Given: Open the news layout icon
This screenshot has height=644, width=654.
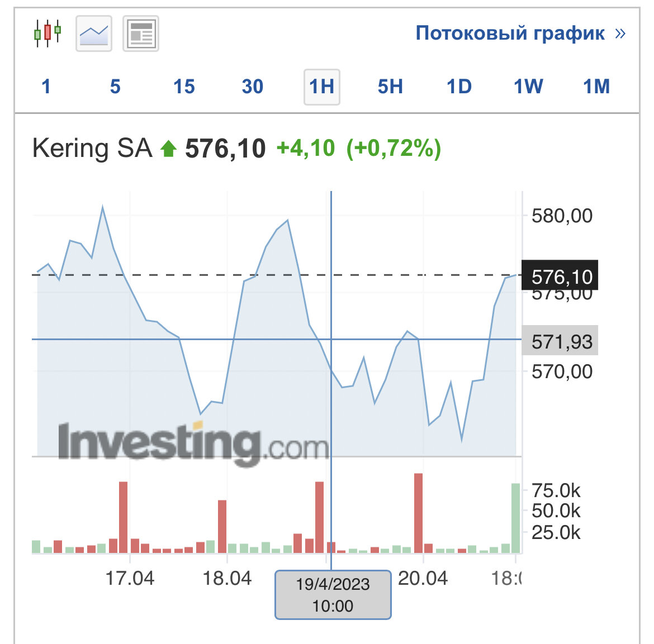Looking at the screenshot, I should (x=141, y=34).
